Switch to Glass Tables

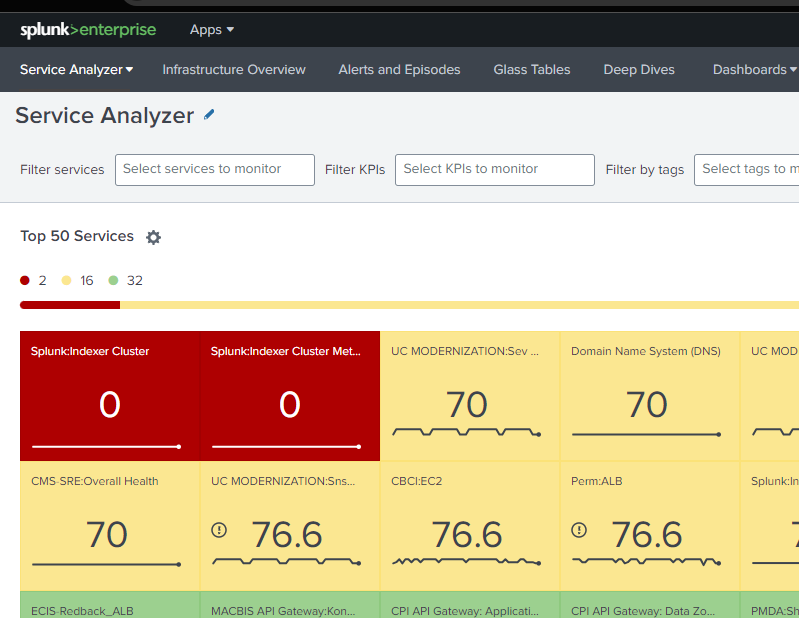point(531,70)
